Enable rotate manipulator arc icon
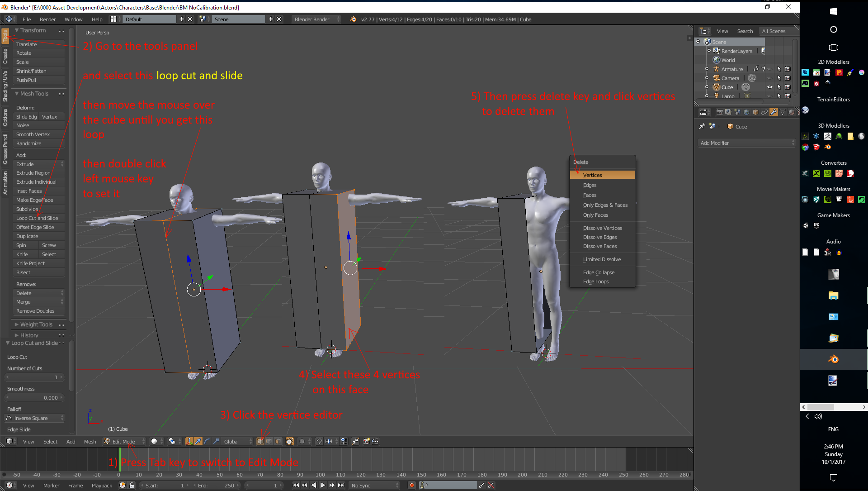The image size is (868, 491). coord(207,441)
